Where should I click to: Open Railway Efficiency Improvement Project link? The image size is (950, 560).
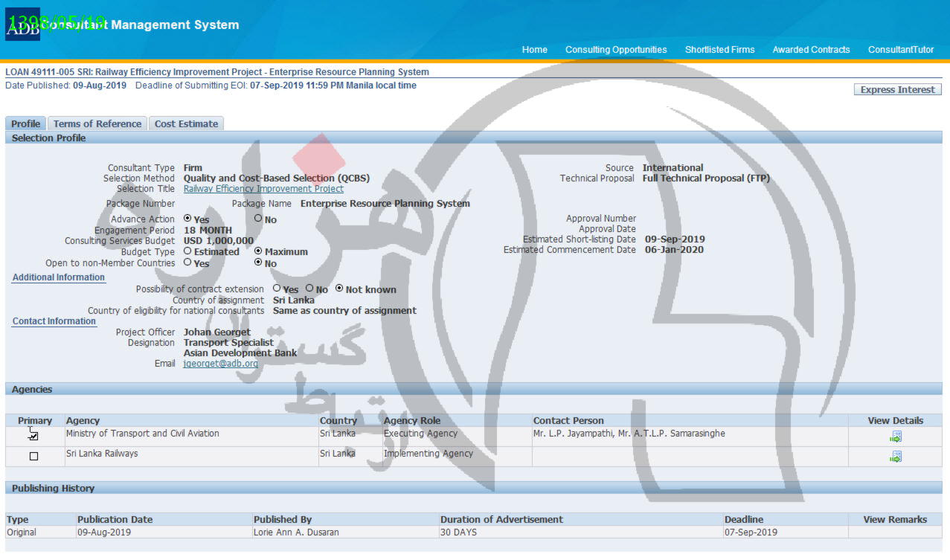[x=263, y=189]
